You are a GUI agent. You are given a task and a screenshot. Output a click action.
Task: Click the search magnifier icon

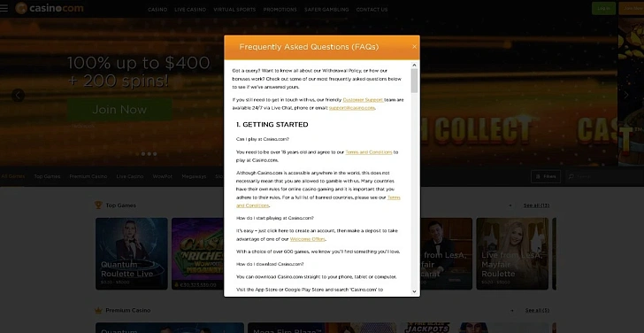click(571, 176)
